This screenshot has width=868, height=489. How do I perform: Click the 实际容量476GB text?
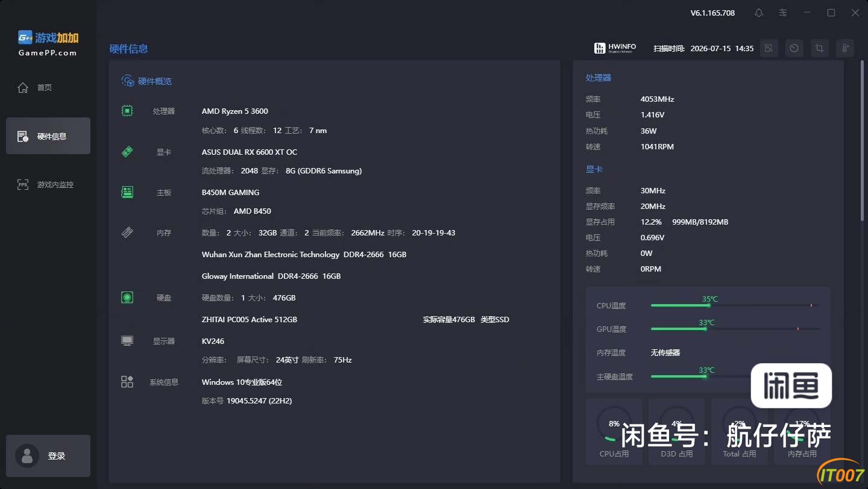click(x=449, y=319)
